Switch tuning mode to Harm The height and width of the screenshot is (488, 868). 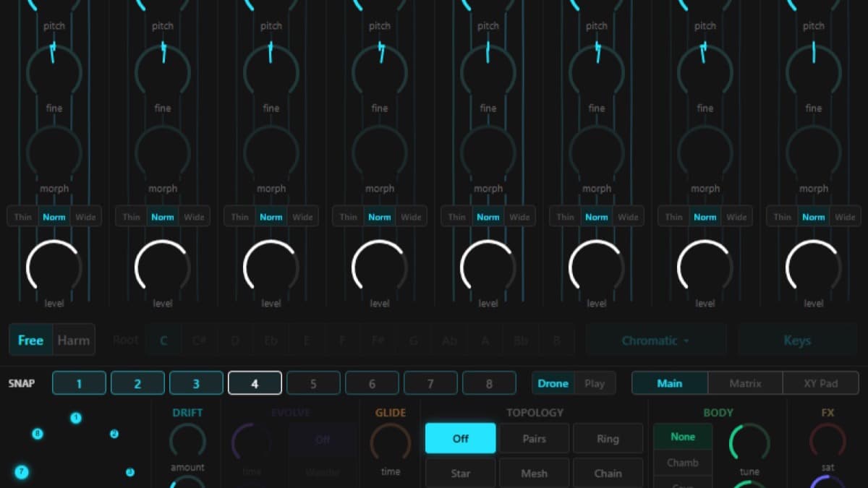pos(73,340)
